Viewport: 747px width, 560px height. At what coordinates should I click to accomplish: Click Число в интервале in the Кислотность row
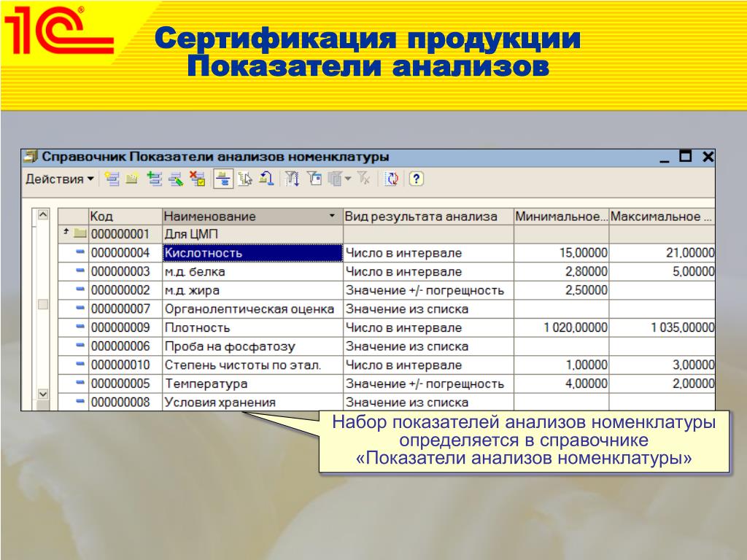tap(403, 253)
